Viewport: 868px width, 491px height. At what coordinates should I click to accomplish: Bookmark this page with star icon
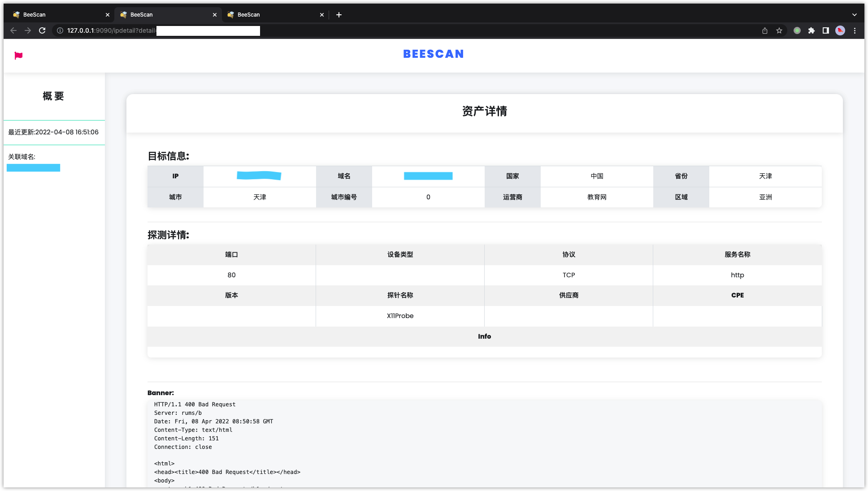(779, 30)
